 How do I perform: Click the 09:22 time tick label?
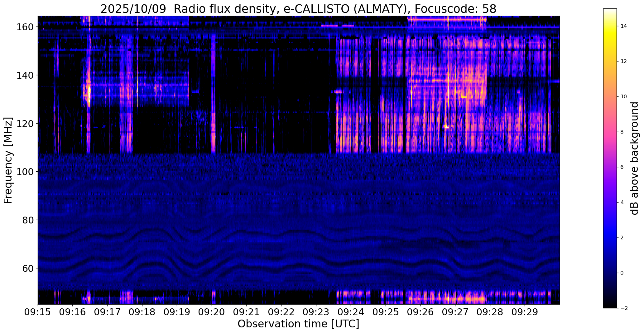click(281, 312)
